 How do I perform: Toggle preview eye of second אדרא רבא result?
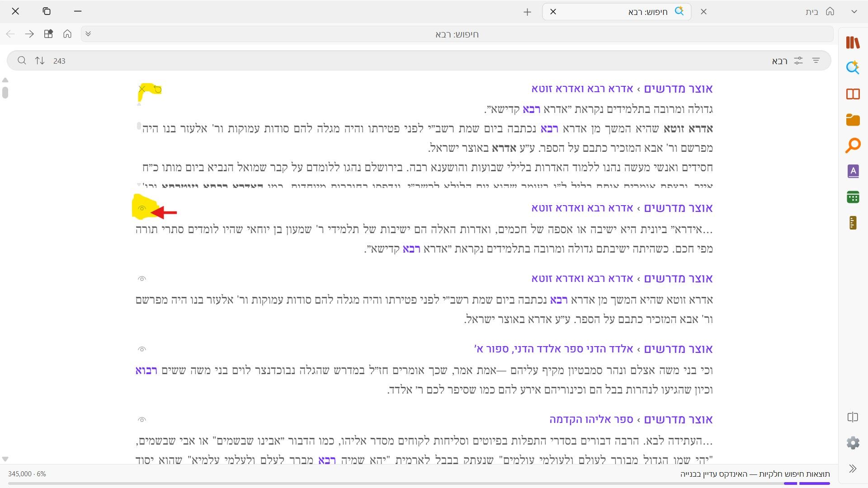tap(142, 208)
